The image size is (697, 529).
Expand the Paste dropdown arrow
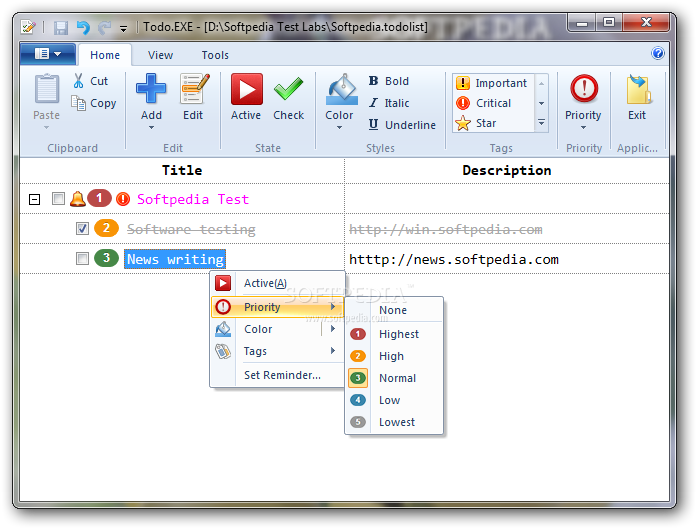pyautogui.click(x=47, y=128)
